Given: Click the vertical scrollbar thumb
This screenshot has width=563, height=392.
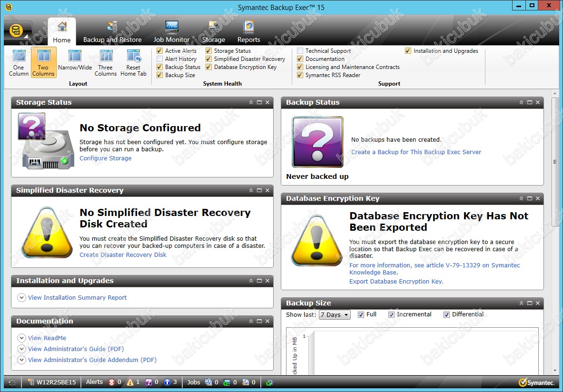Looking at the screenshot, I should (x=555, y=162).
